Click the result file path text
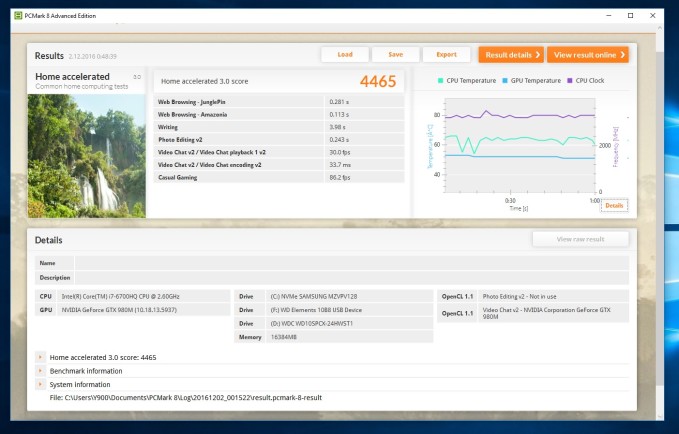This screenshot has width=679, height=434. pyautogui.click(x=186, y=398)
